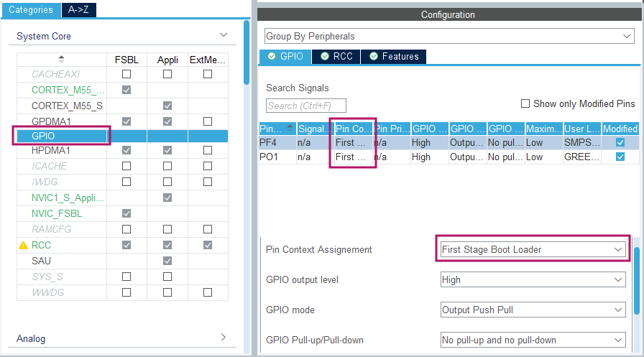644x357 pixels.
Task: Open the RCC configuration tab
Action: (336, 56)
